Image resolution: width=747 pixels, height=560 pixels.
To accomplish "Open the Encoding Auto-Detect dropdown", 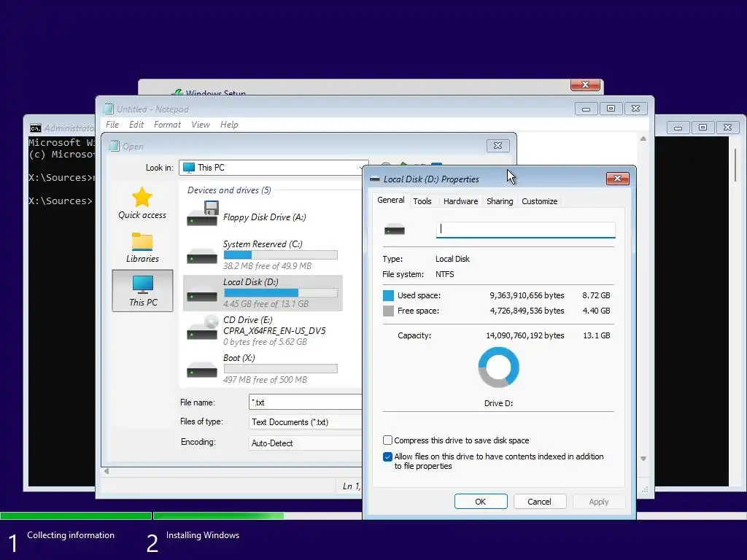I will pyautogui.click(x=306, y=443).
